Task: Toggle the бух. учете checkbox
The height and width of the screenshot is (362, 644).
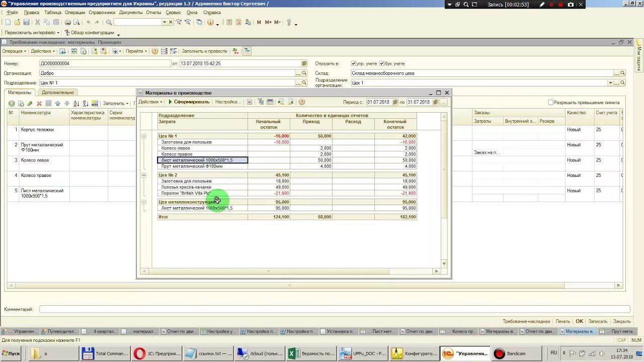Action: [382, 63]
